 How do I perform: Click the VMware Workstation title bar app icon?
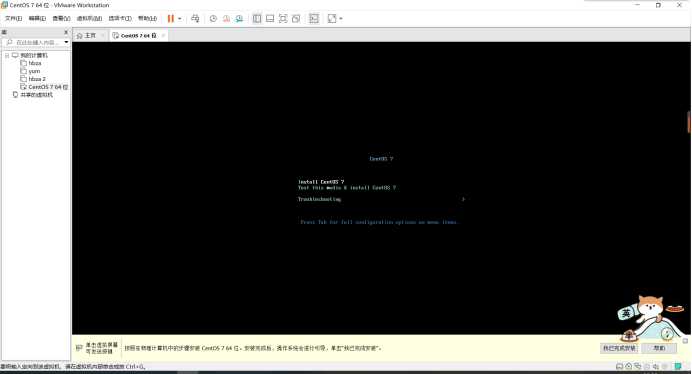[x=4, y=5]
